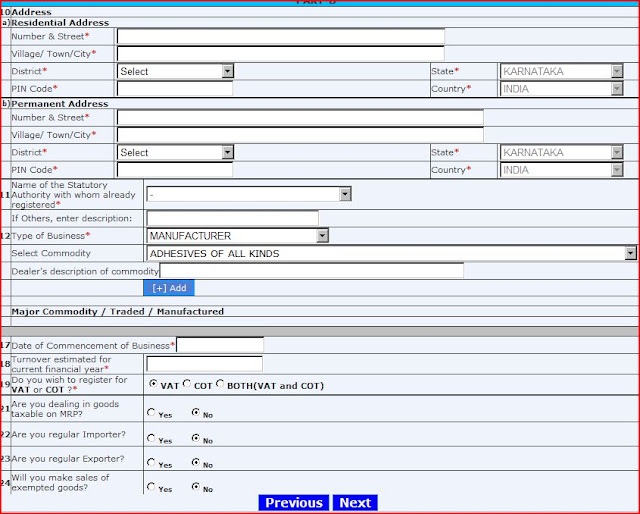Select COT registration radio button
The width and height of the screenshot is (640, 514).
coord(187,383)
